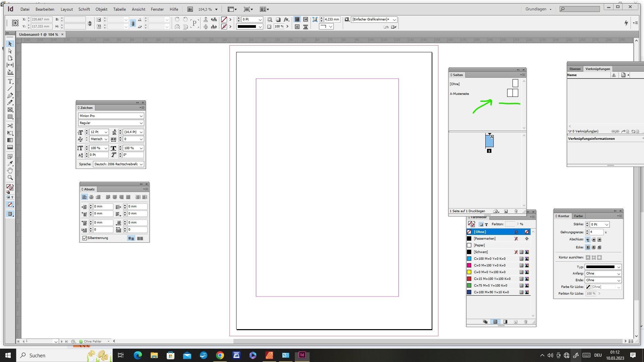Open the Grundlagen workspace switcher
644x362 pixels.
pyautogui.click(x=538, y=9)
